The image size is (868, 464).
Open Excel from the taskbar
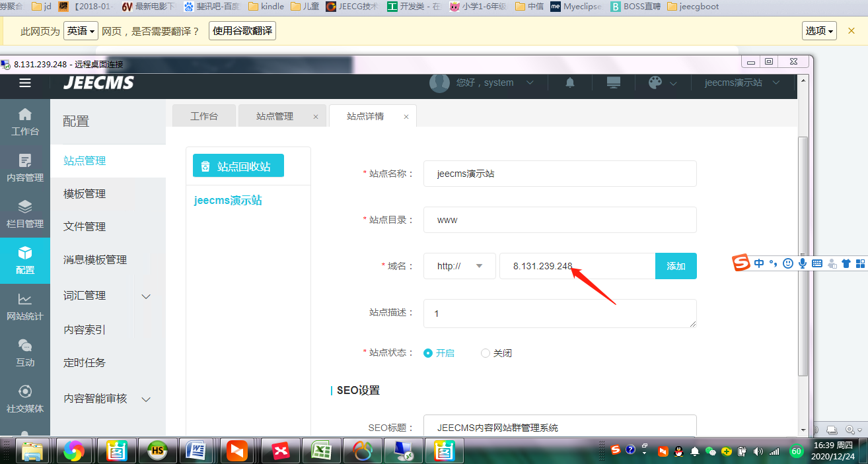coord(321,451)
